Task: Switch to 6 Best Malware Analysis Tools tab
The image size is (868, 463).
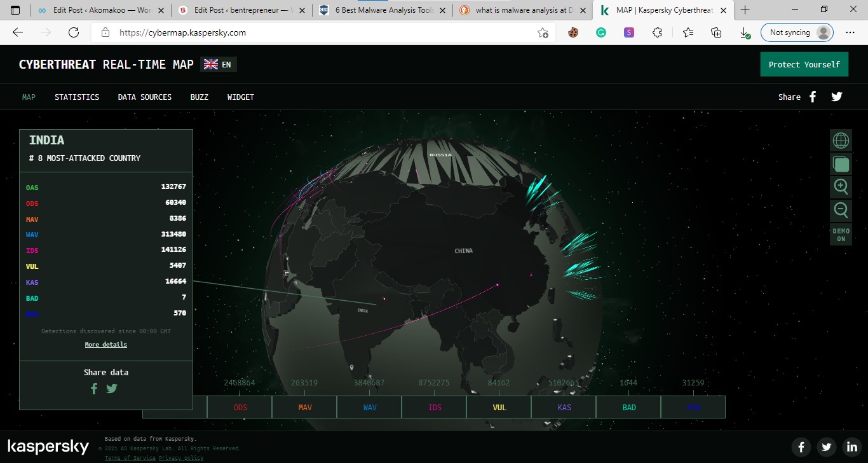Action: click(382, 10)
